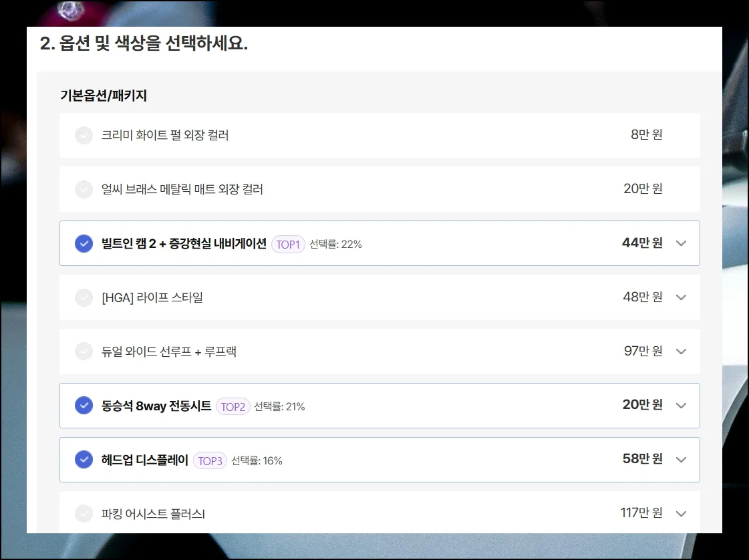
Task: Check the 크리미 화이트 펄 외장 컬러 checkbox
Action: tap(84, 136)
